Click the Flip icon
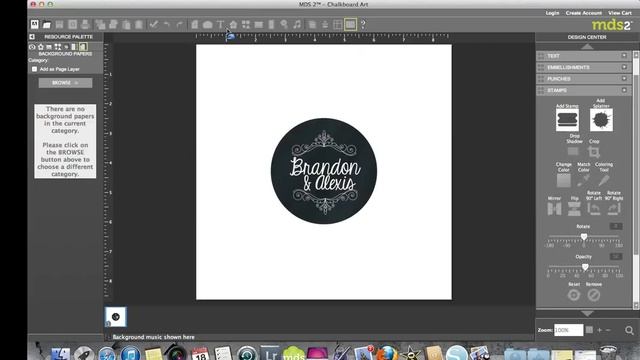Image resolution: width=640 pixels, height=360 pixels. click(574, 209)
